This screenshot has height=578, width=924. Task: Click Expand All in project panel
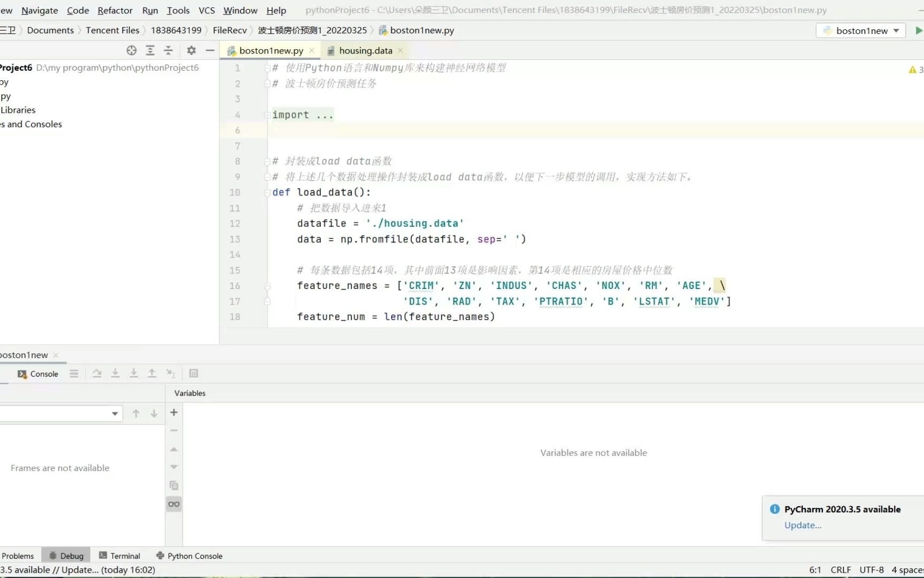(x=150, y=50)
